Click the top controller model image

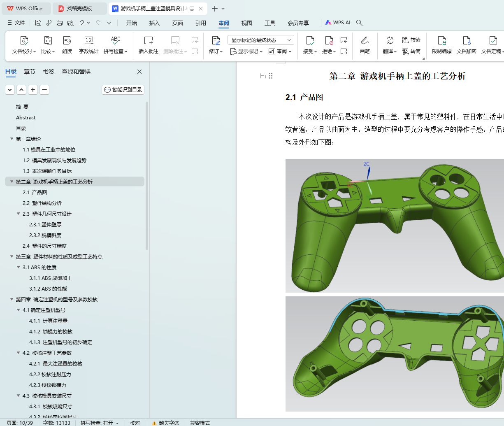395,226
